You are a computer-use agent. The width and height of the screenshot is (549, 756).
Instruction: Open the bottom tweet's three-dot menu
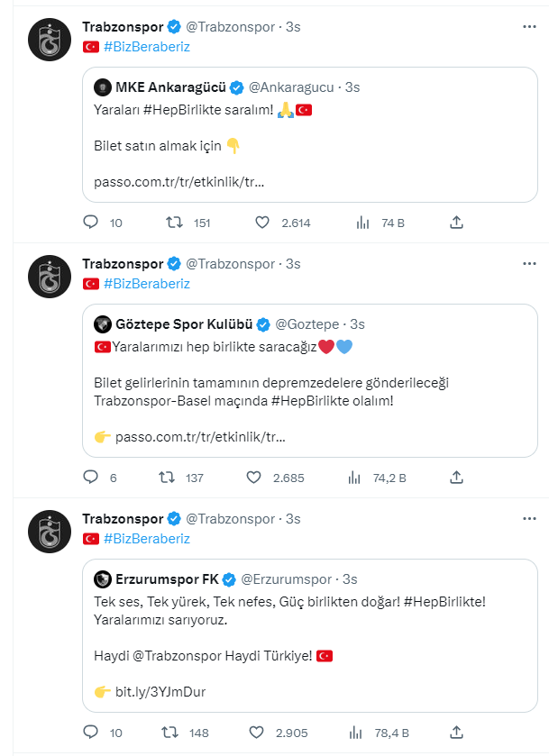click(x=527, y=516)
